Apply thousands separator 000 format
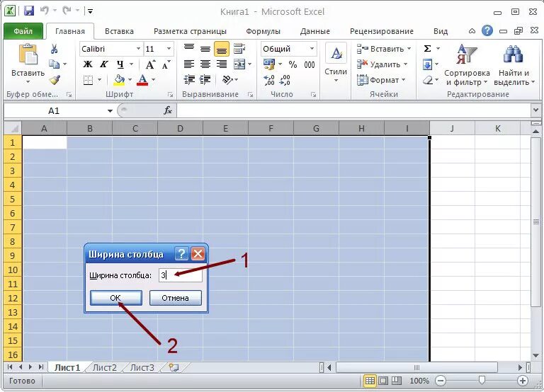The image size is (544, 392). (309, 64)
